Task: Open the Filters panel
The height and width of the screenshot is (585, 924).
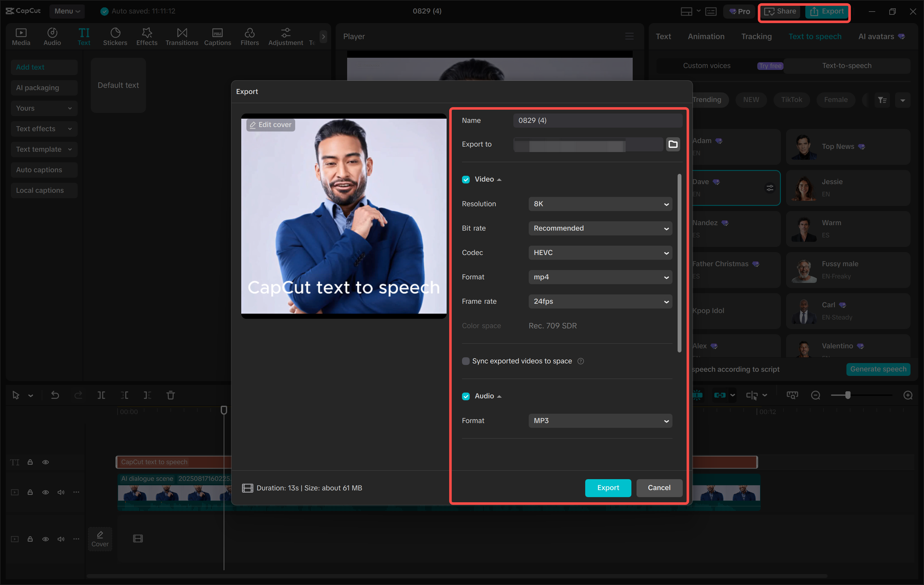Action: pyautogui.click(x=250, y=36)
